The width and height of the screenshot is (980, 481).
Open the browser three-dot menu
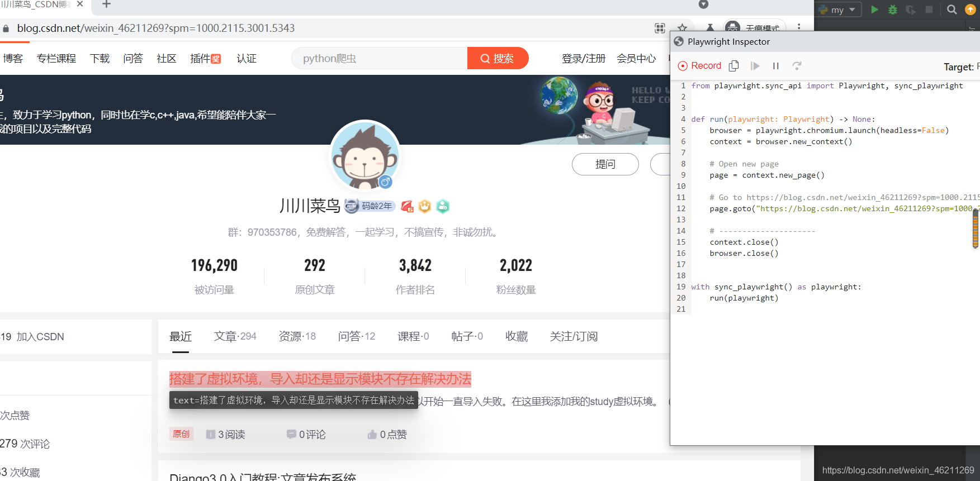click(x=799, y=27)
